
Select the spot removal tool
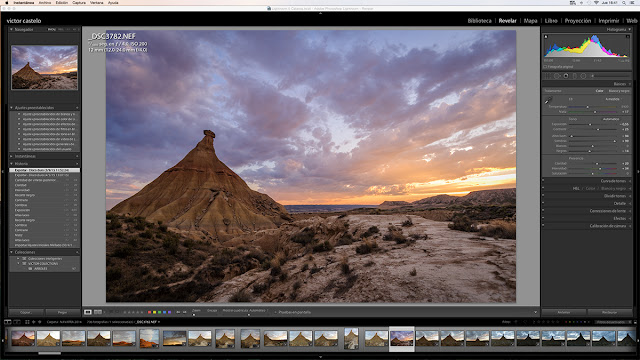click(557, 76)
